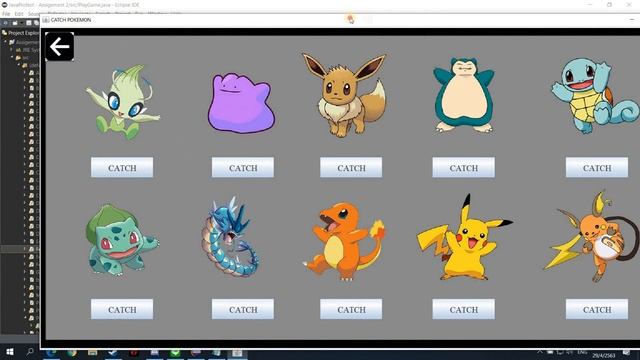
Task: Select the Raichu image
Action: point(592,237)
